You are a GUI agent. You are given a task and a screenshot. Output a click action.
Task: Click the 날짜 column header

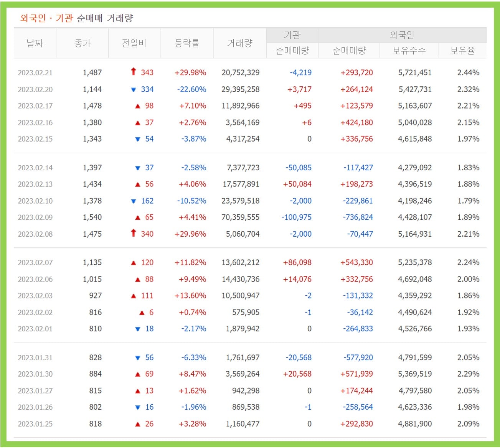(x=35, y=43)
